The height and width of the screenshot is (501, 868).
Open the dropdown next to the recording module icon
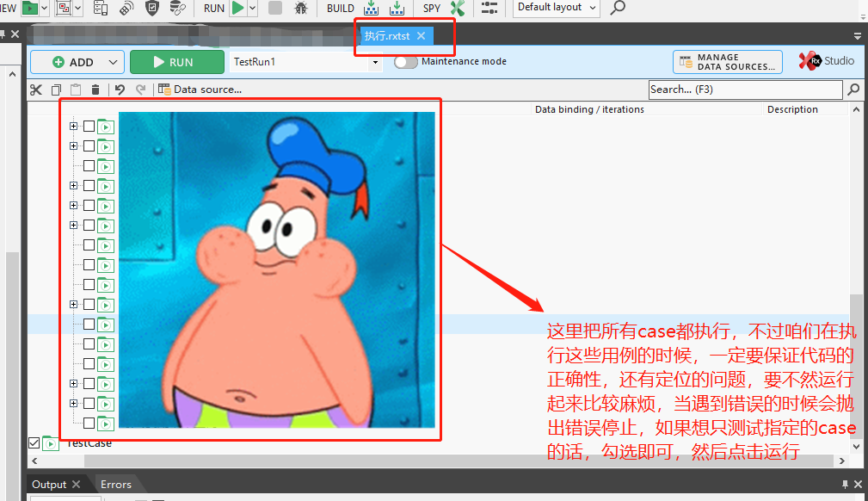click(x=78, y=9)
